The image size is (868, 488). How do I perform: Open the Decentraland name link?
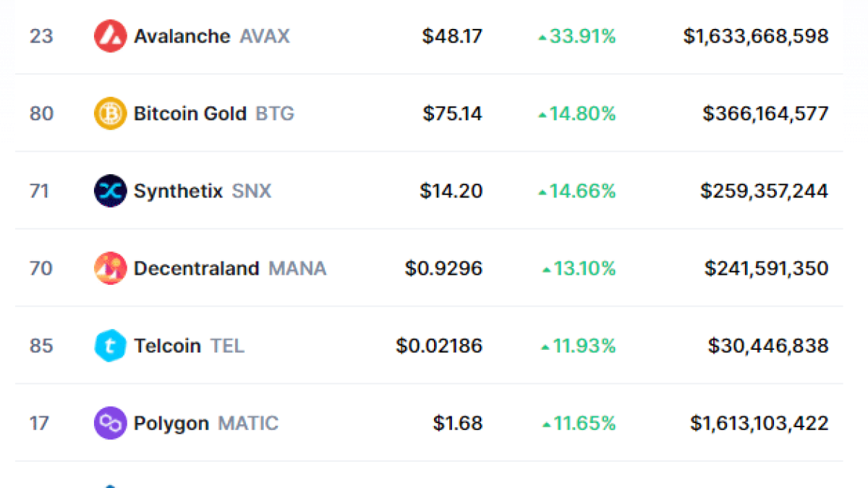pos(196,268)
